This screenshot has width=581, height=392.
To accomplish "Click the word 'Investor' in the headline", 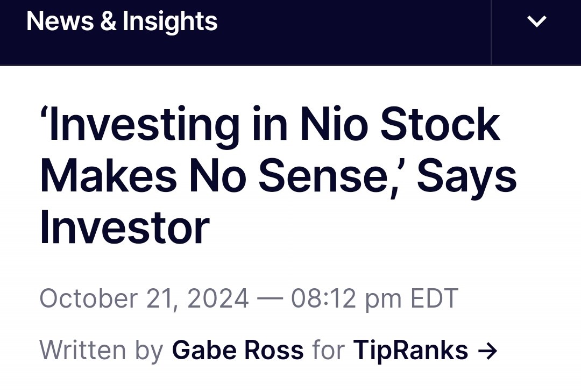I will tap(125, 227).
